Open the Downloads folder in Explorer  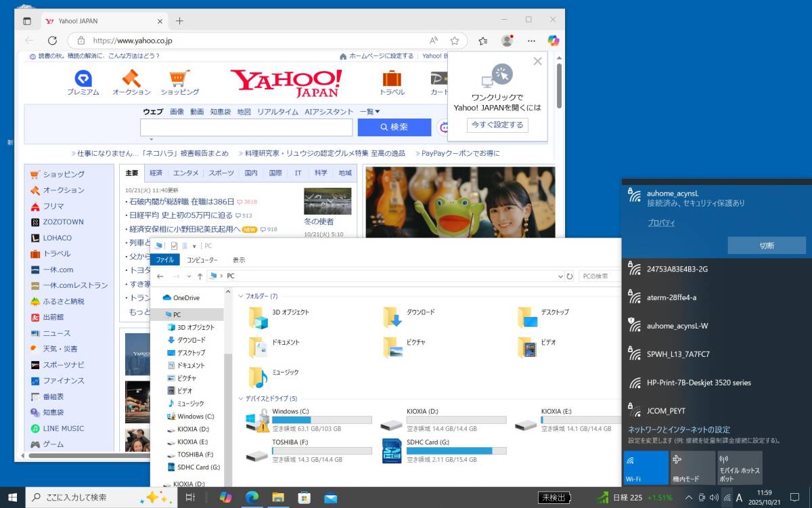pyautogui.click(x=392, y=317)
